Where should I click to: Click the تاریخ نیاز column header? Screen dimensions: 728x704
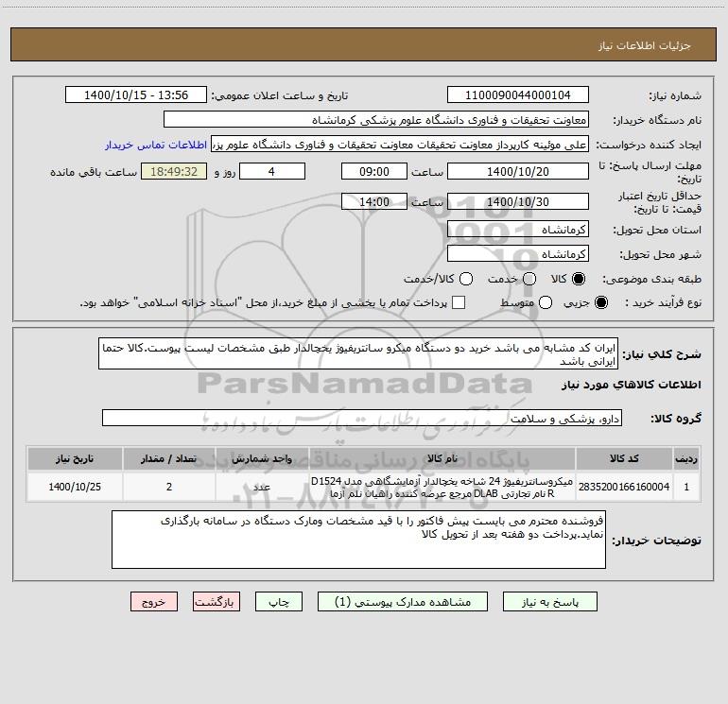click(x=75, y=458)
